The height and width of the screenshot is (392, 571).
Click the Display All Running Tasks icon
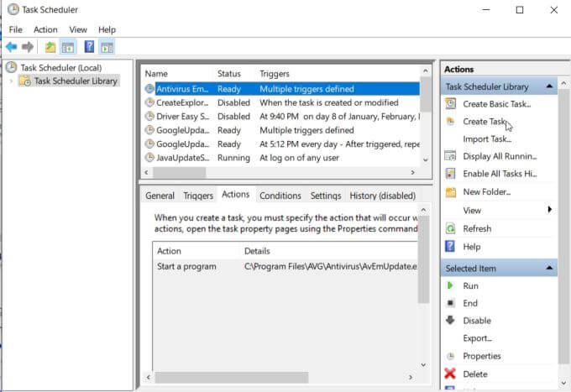coord(450,156)
